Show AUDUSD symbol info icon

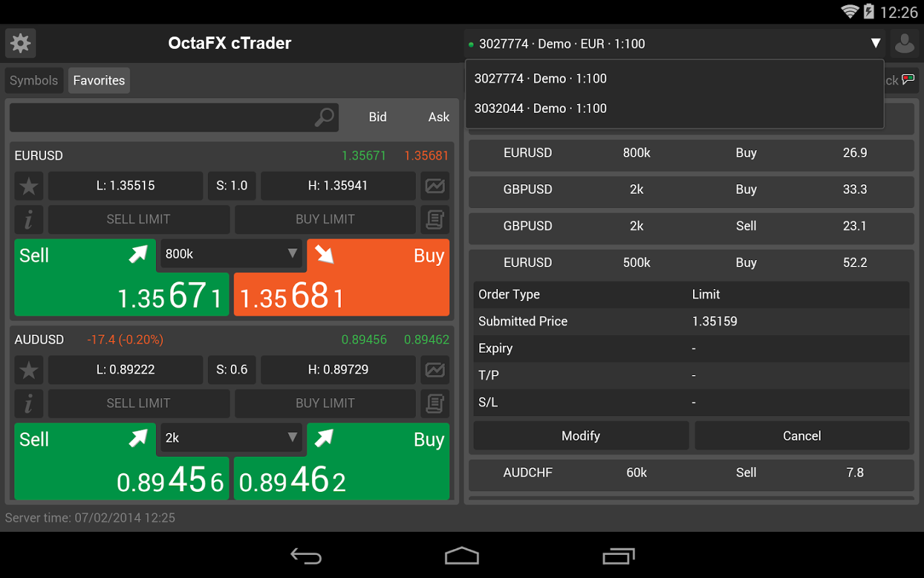click(x=29, y=404)
